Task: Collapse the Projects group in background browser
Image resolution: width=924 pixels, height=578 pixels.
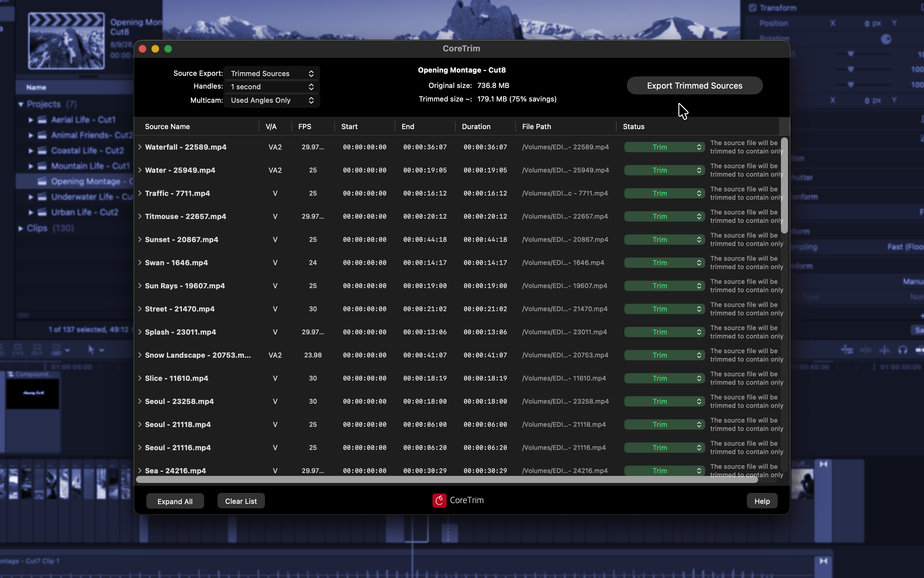Action: 21,104
